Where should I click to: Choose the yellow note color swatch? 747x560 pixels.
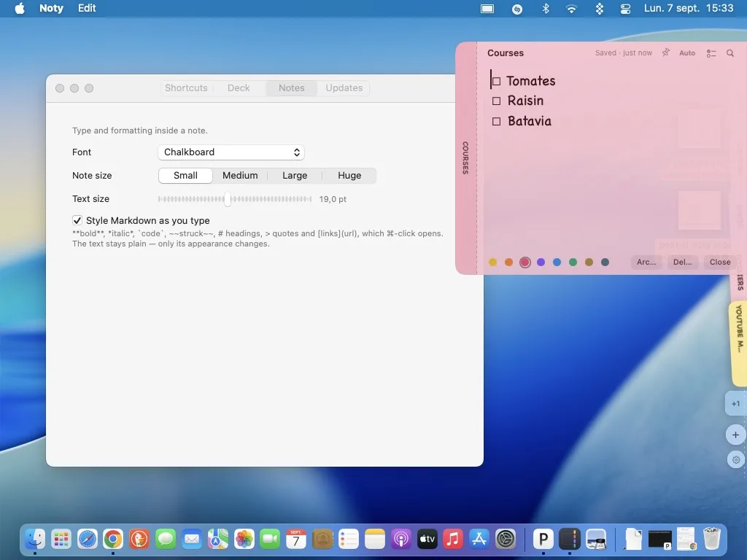492,262
